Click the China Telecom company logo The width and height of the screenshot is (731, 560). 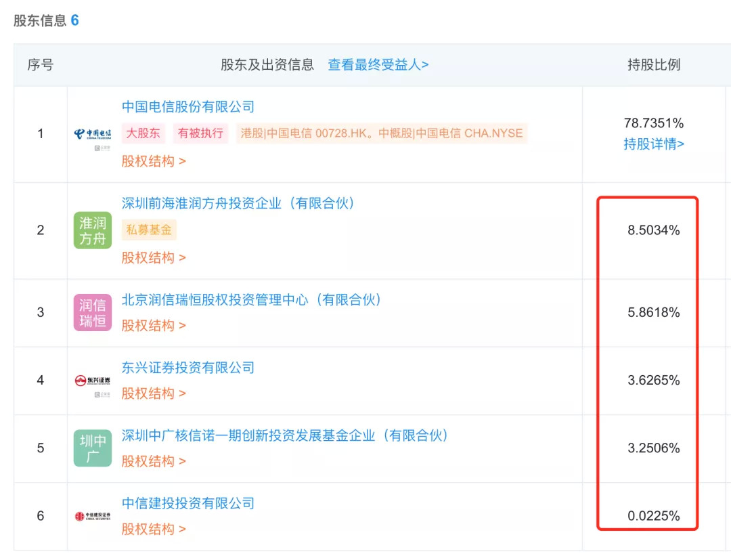[93, 134]
